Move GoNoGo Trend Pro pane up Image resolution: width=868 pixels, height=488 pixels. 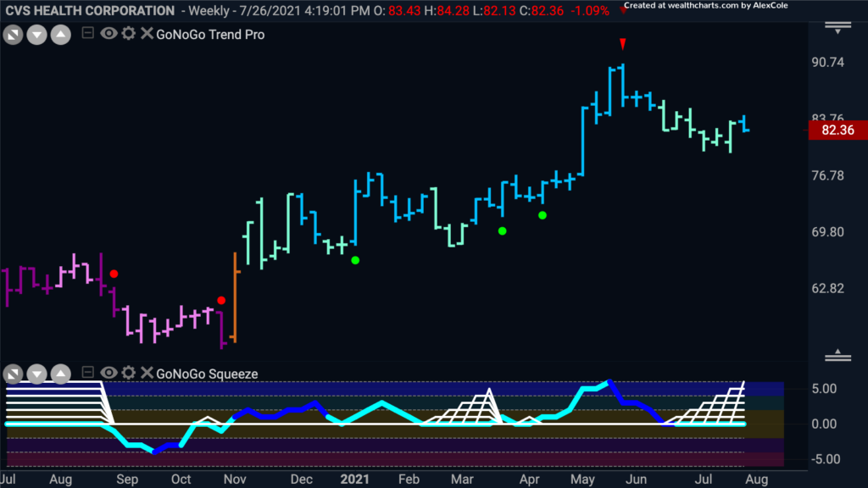[x=61, y=36]
